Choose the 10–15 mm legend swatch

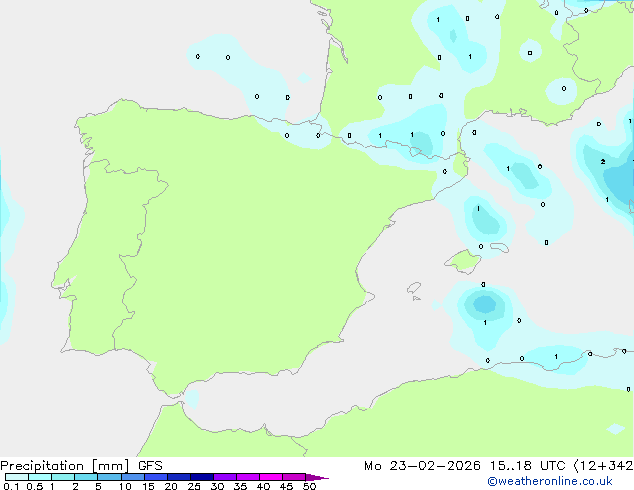pos(132,477)
